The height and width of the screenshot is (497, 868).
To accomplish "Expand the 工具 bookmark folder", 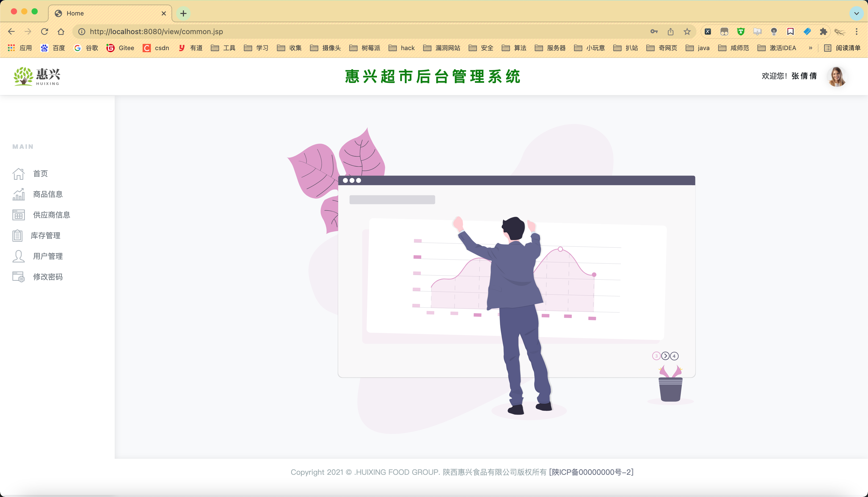I will point(223,48).
